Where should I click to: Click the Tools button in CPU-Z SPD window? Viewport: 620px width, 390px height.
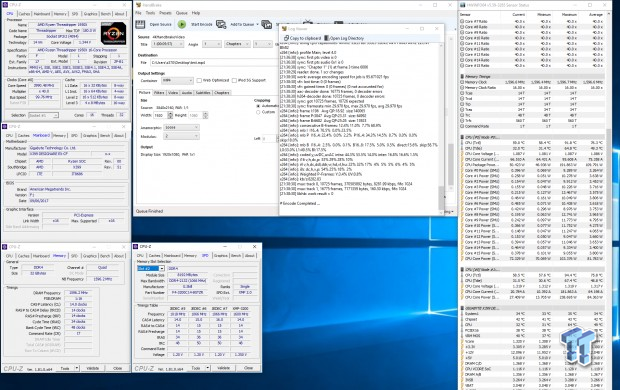coord(196,368)
